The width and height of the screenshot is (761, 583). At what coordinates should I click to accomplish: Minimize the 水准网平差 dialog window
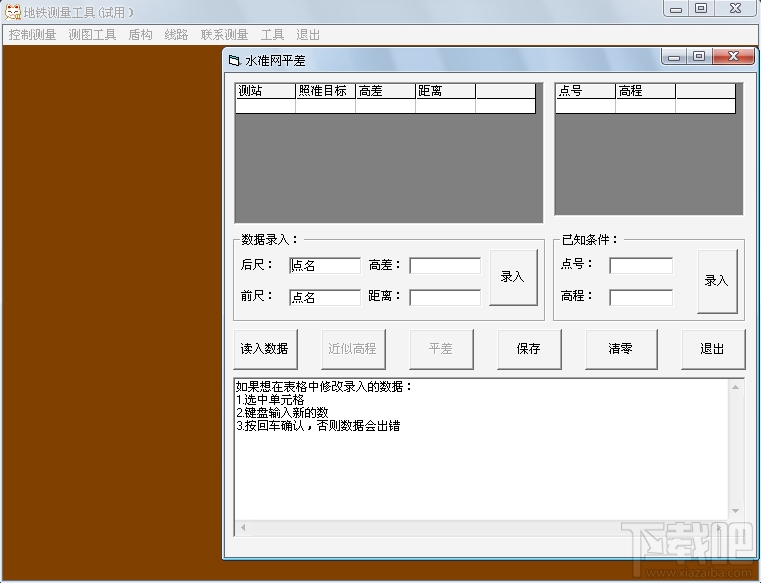(674, 56)
